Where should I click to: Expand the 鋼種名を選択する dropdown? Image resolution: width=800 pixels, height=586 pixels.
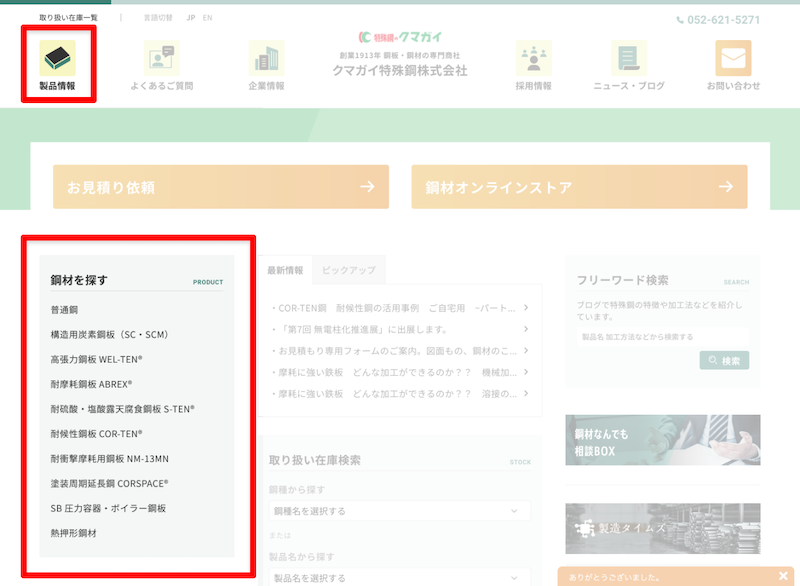click(x=399, y=511)
